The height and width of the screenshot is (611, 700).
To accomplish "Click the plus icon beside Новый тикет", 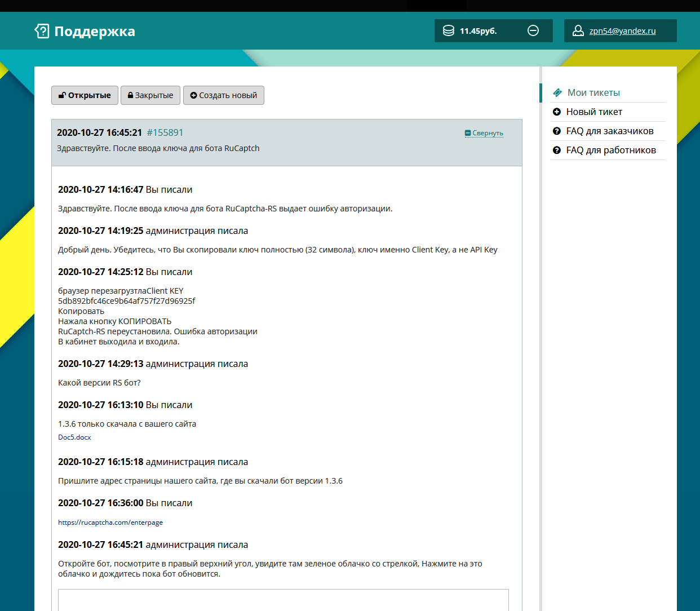I will [557, 112].
